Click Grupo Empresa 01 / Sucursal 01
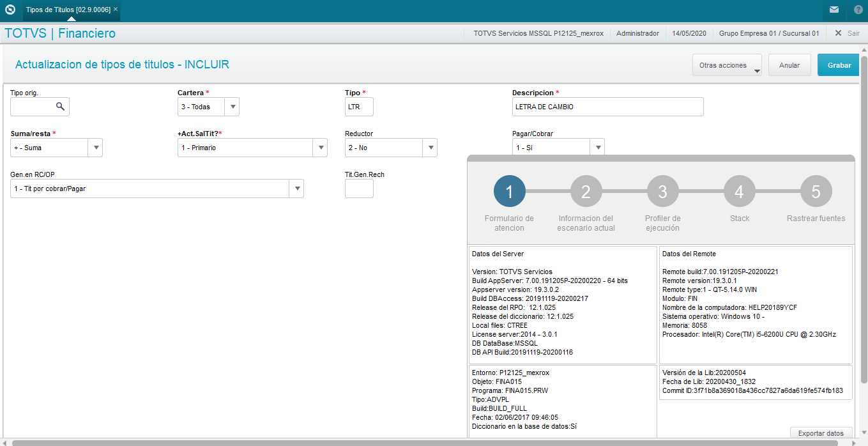The image size is (868, 446). coord(769,33)
